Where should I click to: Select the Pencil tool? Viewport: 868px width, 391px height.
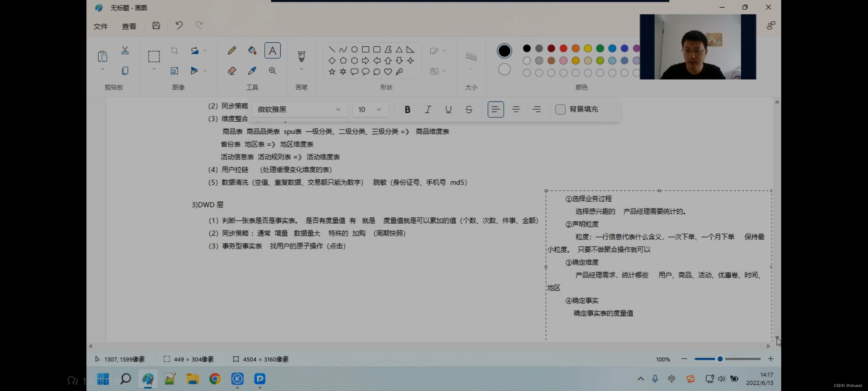tap(232, 50)
